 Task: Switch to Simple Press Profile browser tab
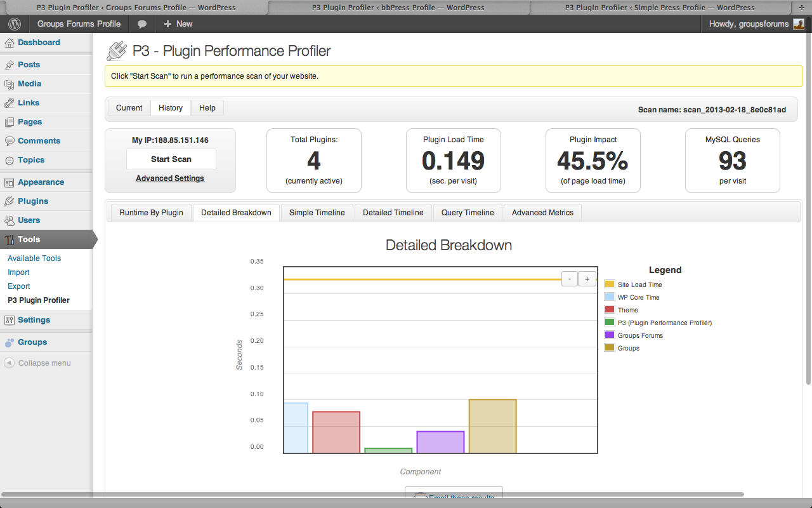(660, 8)
